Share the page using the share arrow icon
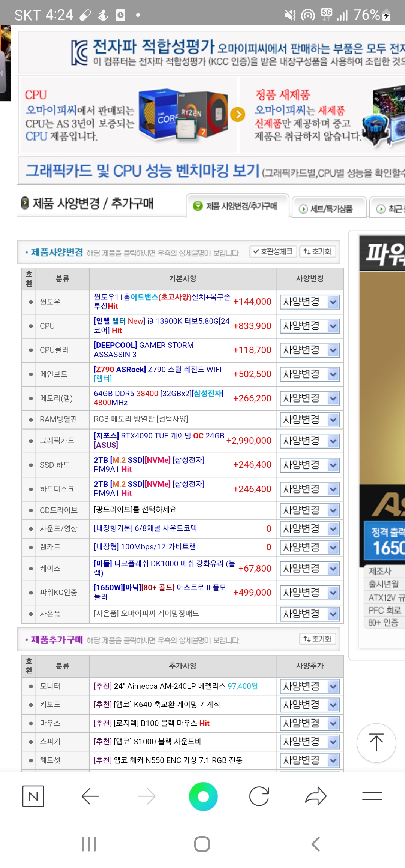Viewport: 405px width, 868px height. [316, 796]
